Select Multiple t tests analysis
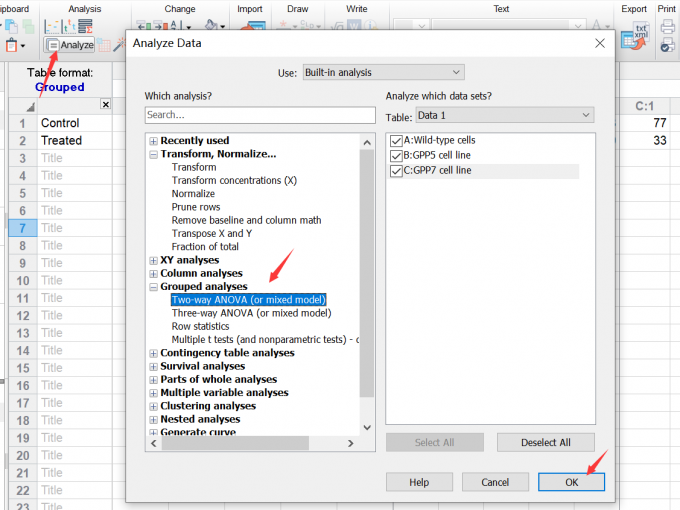Image resolution: width=680 pixels, height=510 pixels. tap(265, 340)
